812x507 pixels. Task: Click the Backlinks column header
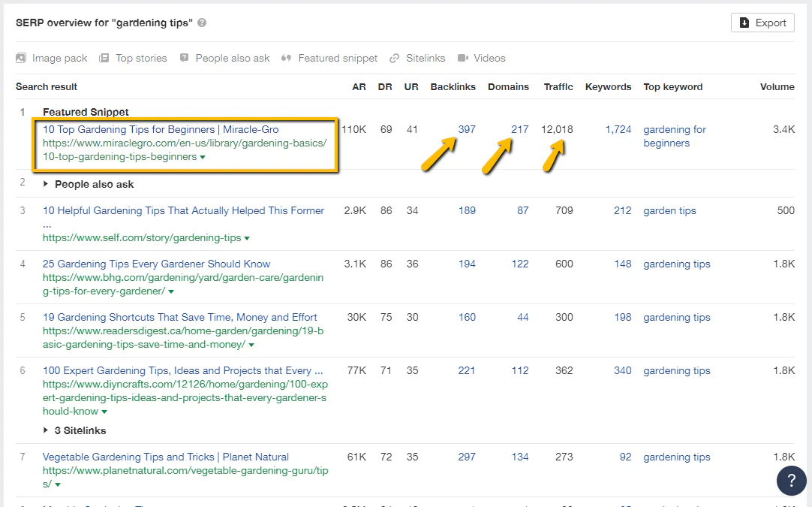(x=453, y=86)
